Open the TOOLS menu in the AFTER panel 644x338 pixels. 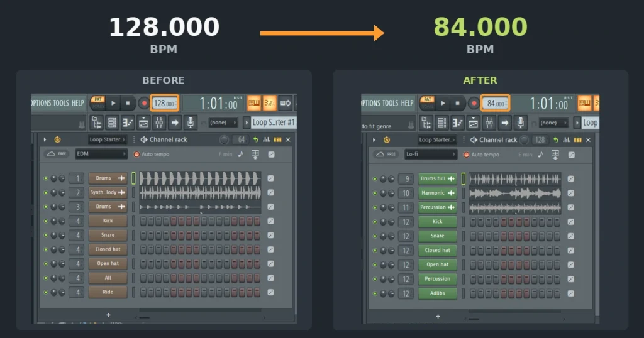pyautogui.click(x=391, y=104)
